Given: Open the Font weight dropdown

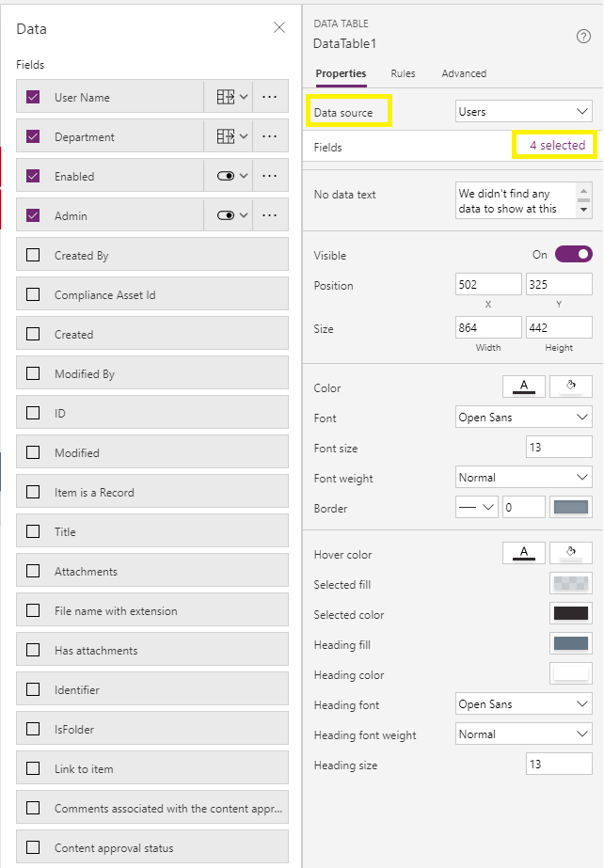Looking at the screenshot, I should (x=524, y=477).
